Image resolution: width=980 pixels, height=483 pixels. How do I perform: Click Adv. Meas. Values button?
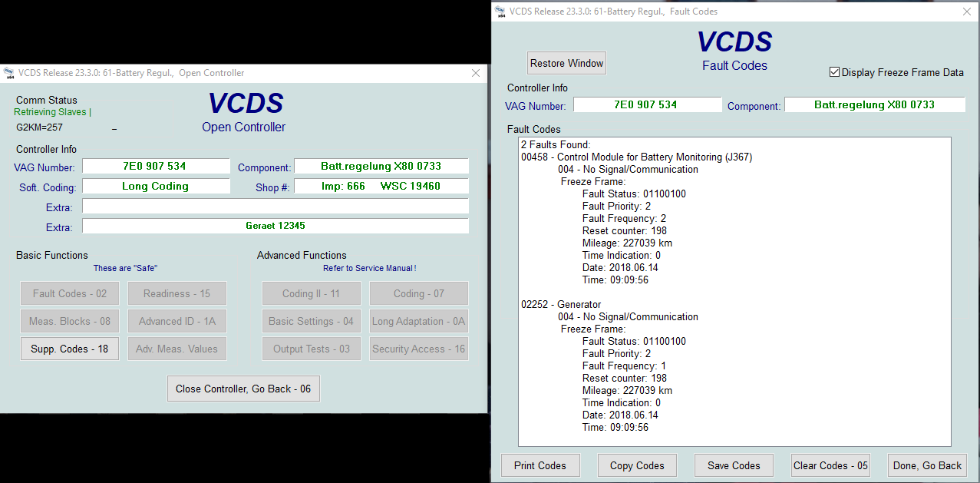(177, 349)
